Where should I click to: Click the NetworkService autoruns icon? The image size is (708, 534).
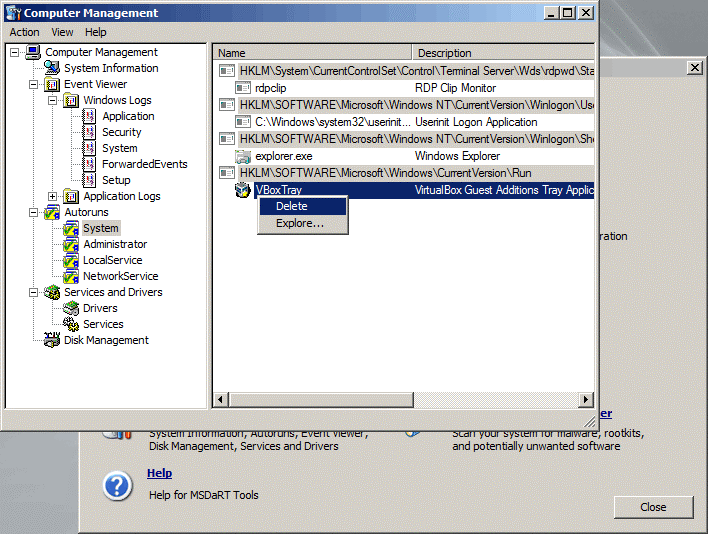click(71, 276)
